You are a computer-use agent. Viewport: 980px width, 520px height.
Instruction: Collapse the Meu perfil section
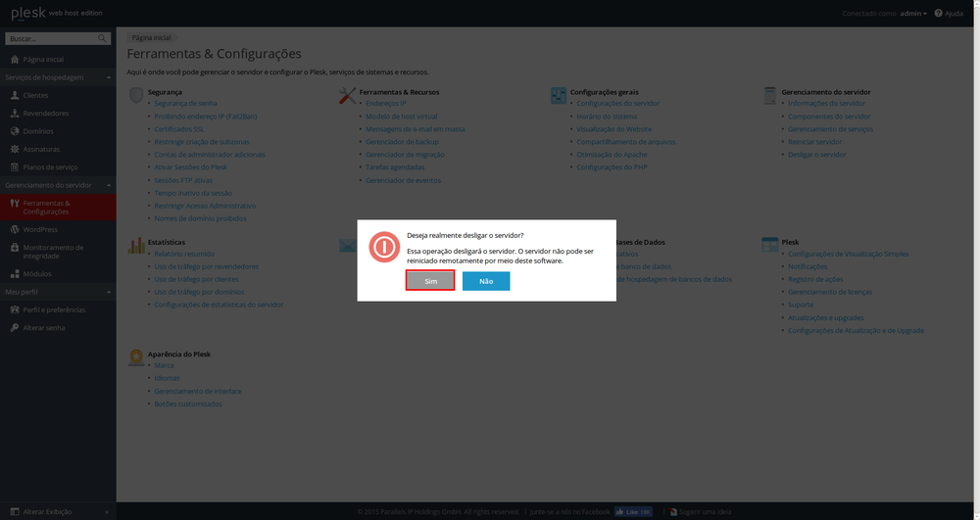tap(108, 292)
